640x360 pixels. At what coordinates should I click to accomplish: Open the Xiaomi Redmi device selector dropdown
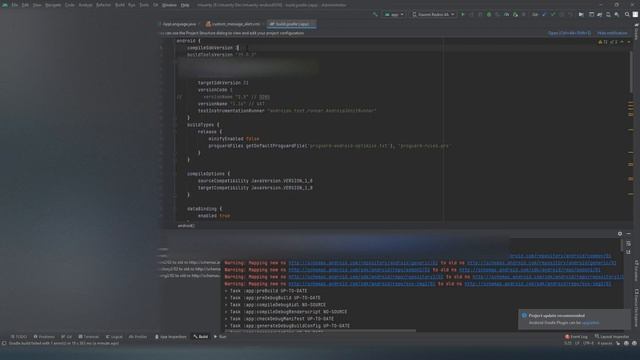pyautogui.click(x=433, y=15)
